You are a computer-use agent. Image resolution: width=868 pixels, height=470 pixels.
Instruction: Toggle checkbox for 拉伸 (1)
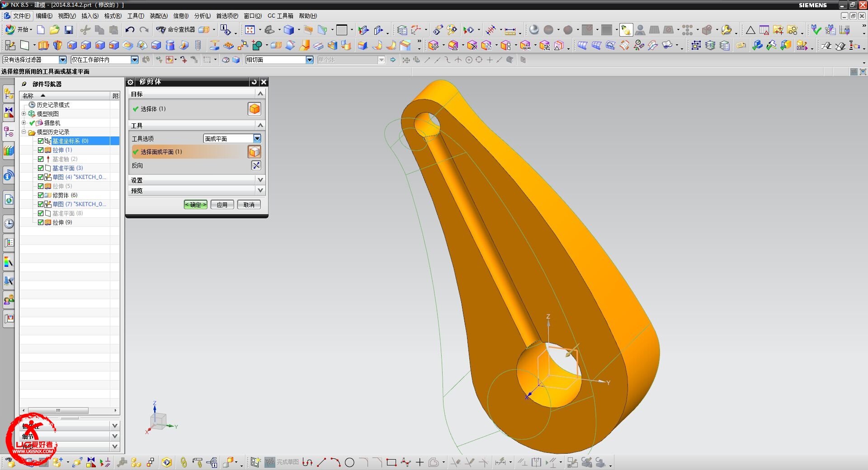[41, 150]
